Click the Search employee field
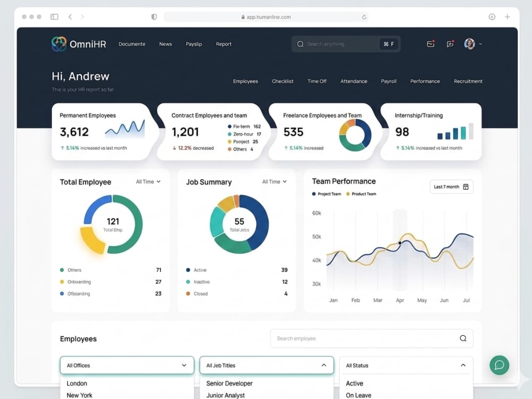 [371, 338]
